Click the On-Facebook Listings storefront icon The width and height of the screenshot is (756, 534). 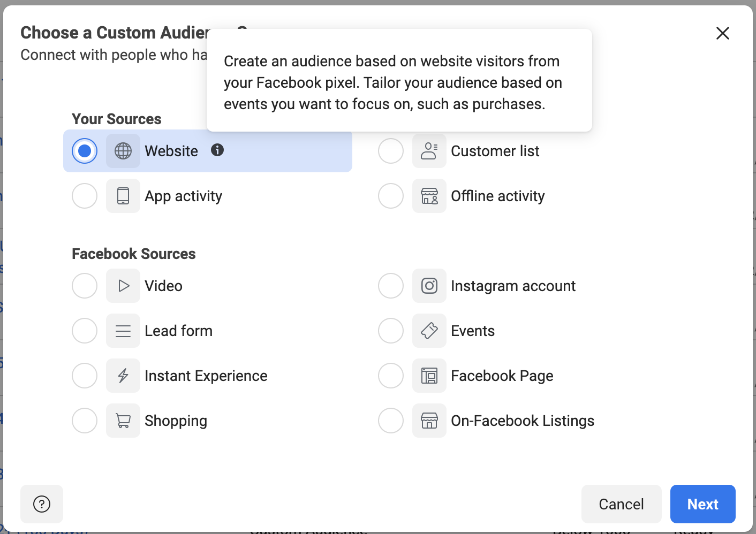[x=429, y=421]
